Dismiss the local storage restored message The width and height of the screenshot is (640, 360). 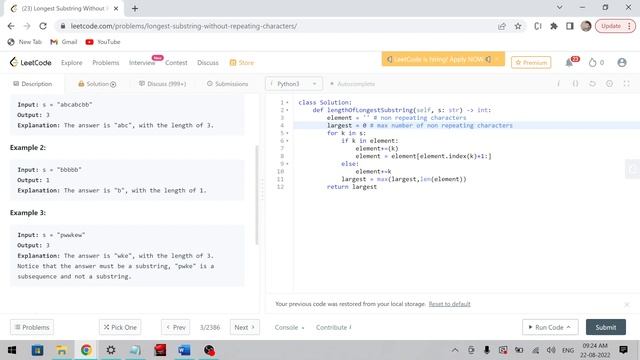point(627,304)
